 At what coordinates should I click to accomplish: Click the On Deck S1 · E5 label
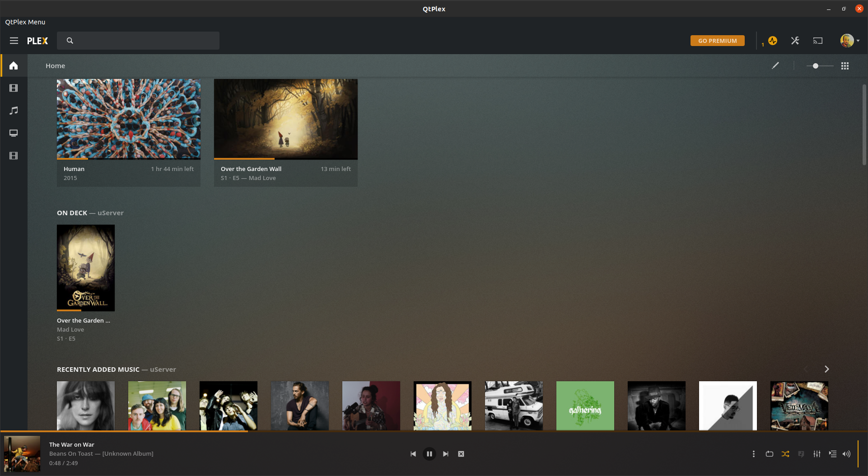66,338
